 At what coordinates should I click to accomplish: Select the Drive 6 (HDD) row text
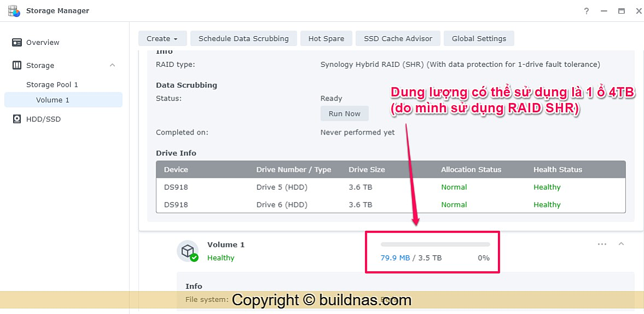click(282, 204)
